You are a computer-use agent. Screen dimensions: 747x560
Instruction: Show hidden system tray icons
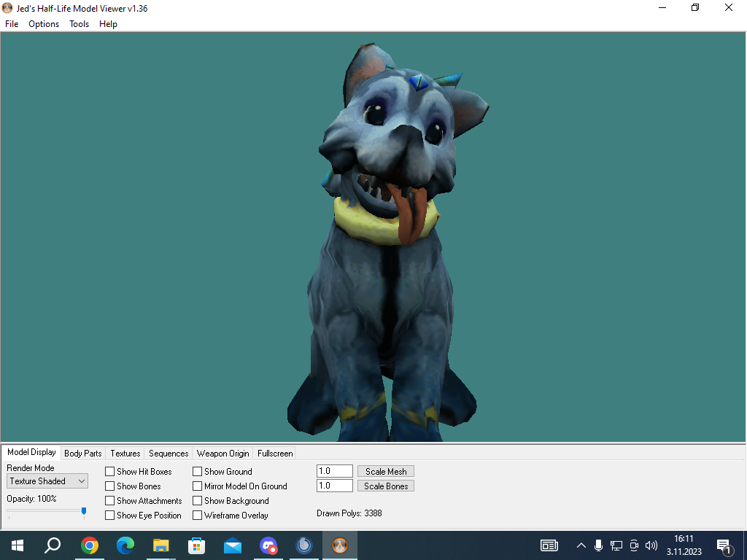click(x=581, y=545)
